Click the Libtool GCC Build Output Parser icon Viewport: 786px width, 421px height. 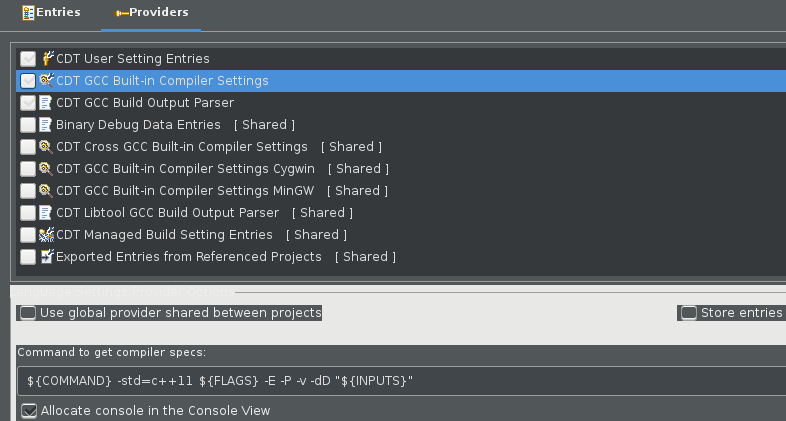coord(46,213)
